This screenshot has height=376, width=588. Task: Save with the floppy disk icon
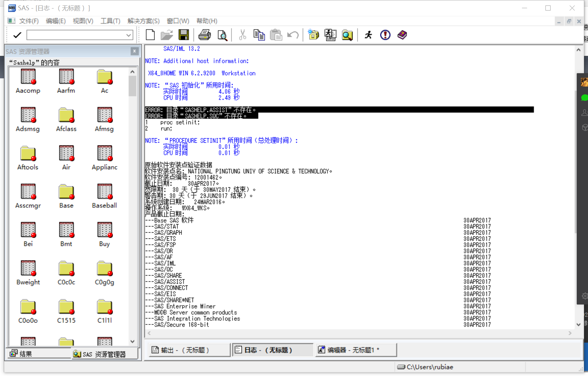184,35
